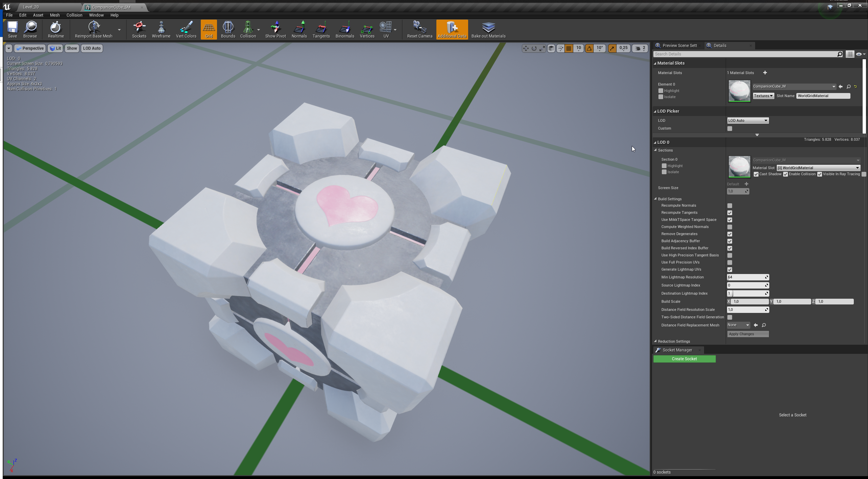868x479 pixels.
Task: Collapse the Material Slots section
Action: (x=655, y=63)
